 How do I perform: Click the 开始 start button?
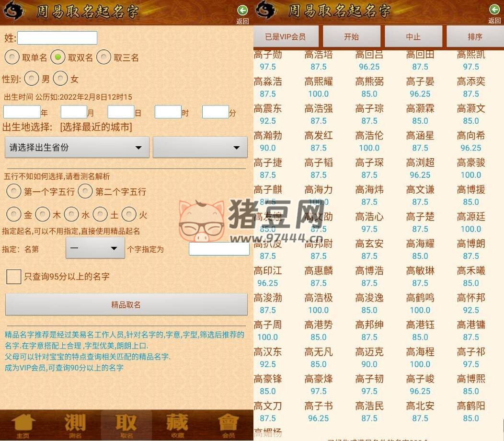coord(351,36)
